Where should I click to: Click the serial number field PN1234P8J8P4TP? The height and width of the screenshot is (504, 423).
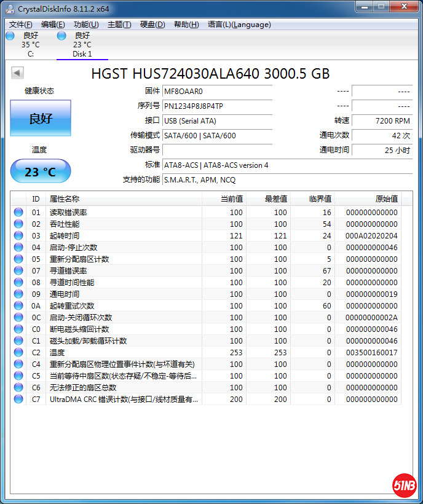pos(217,106)
